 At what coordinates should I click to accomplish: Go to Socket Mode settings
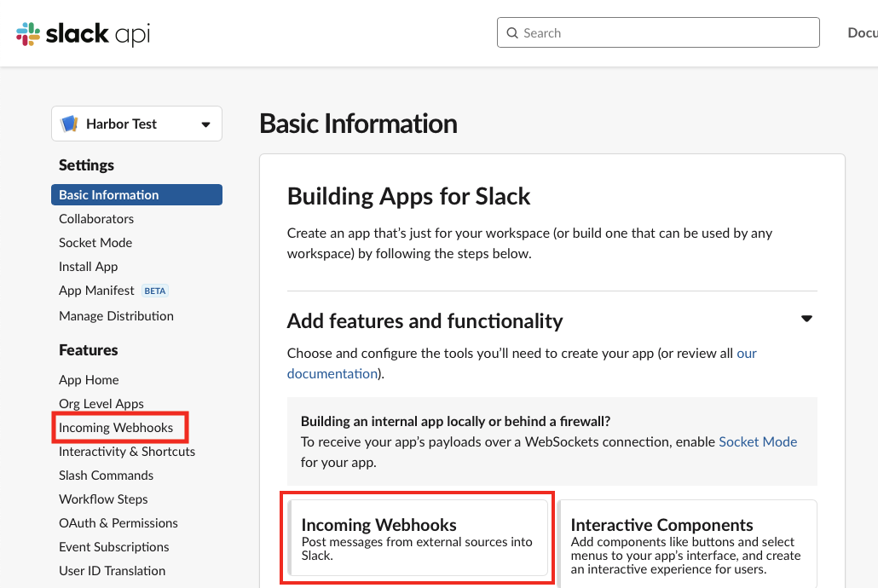tap(95, 243)
